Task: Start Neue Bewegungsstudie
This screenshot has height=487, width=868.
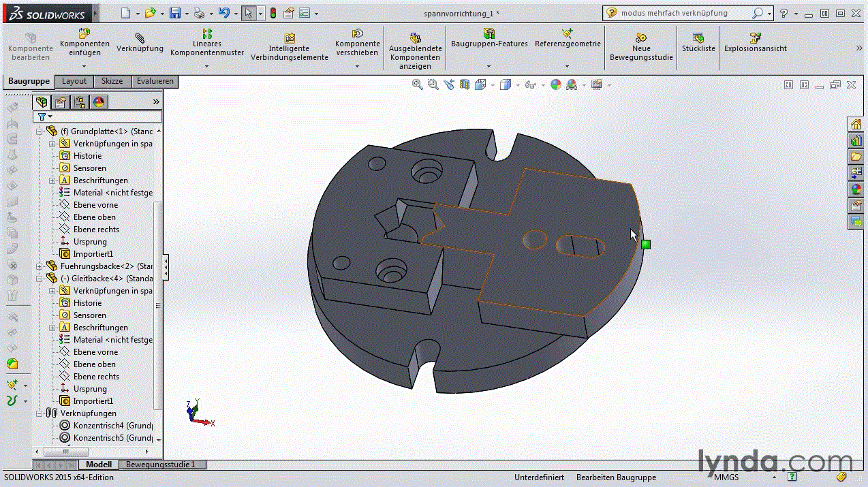Action: 641,47
